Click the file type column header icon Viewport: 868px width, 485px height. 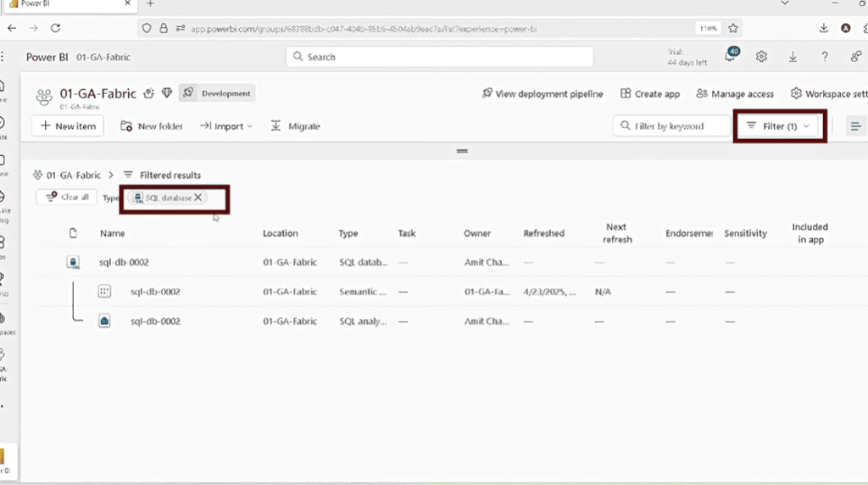pyautogui.click(x=73, y=233)
